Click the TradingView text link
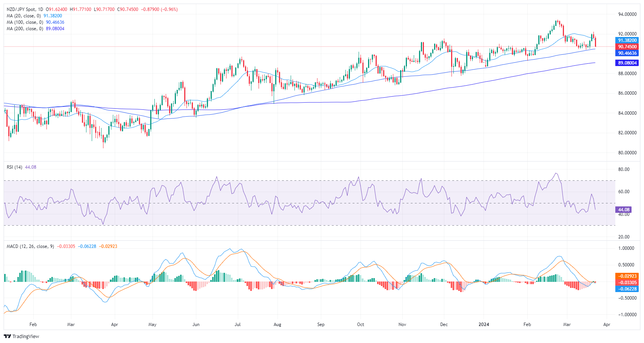This screenshot has height=343, width=644. (26, 336)
